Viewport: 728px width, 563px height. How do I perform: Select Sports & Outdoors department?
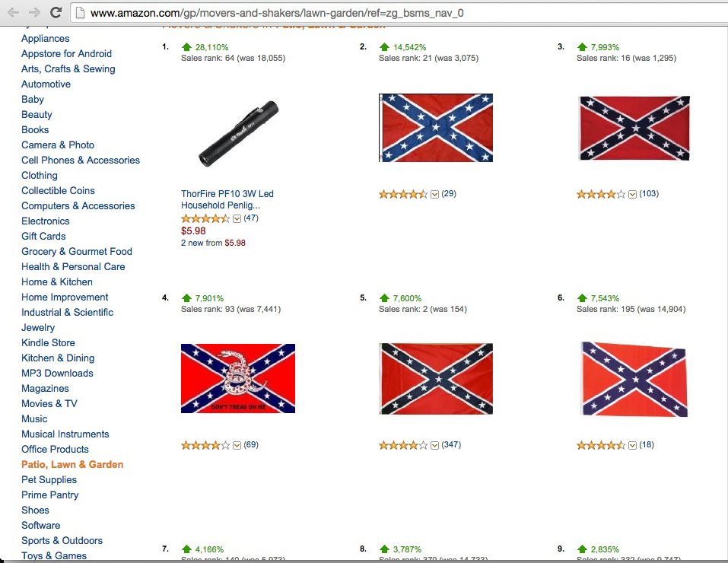(x=62, y=540)
